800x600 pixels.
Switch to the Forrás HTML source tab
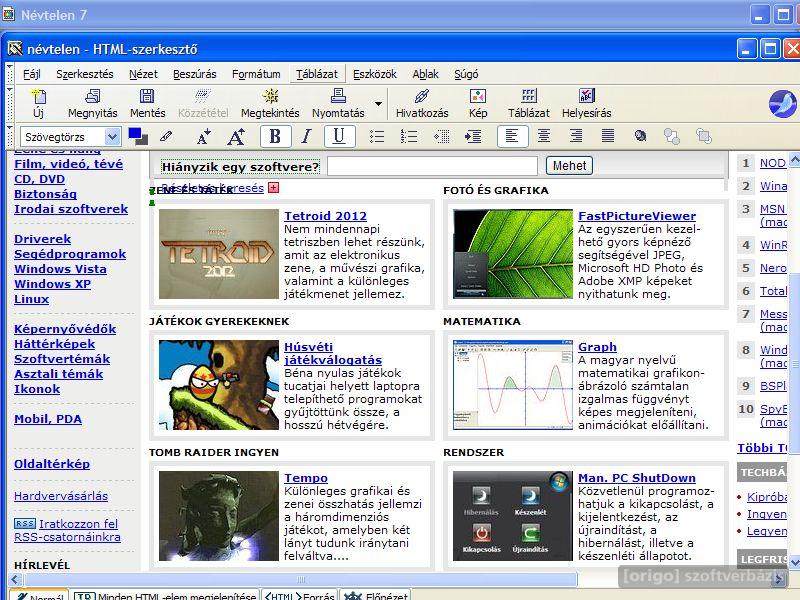tap(299, 595)
